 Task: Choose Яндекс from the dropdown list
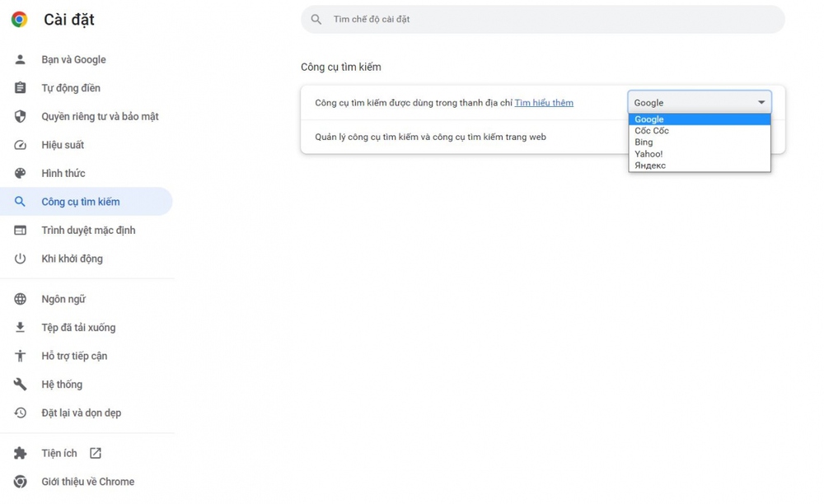[x=700, y=166]
